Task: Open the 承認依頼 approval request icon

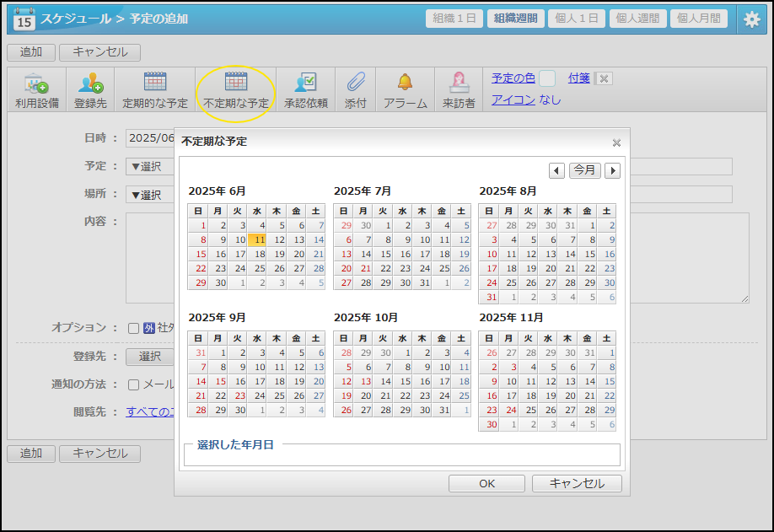Action: click(x=306, y=90)
